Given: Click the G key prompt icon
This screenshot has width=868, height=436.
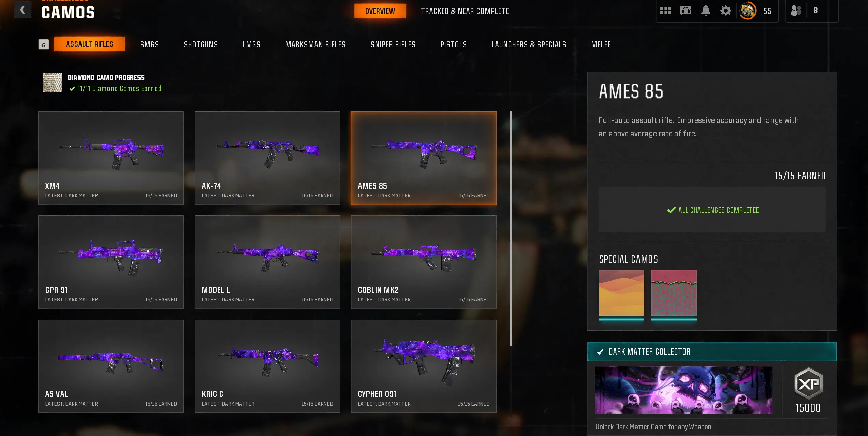Looking at the screenshot, I should [x=43, y=45].
